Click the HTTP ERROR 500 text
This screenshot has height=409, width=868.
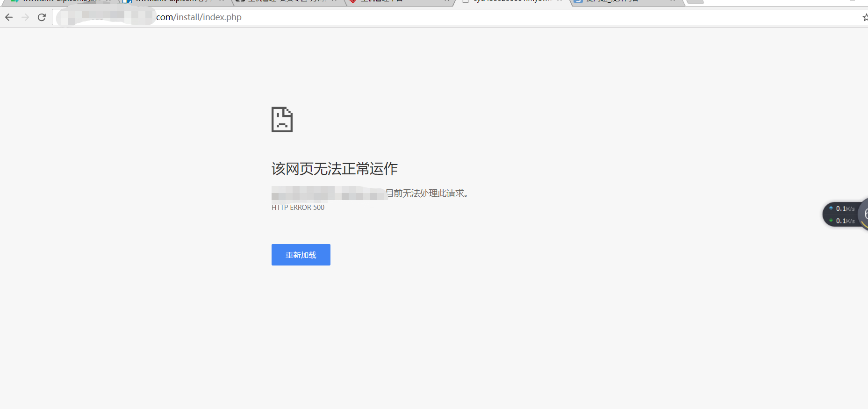(298, 208)
